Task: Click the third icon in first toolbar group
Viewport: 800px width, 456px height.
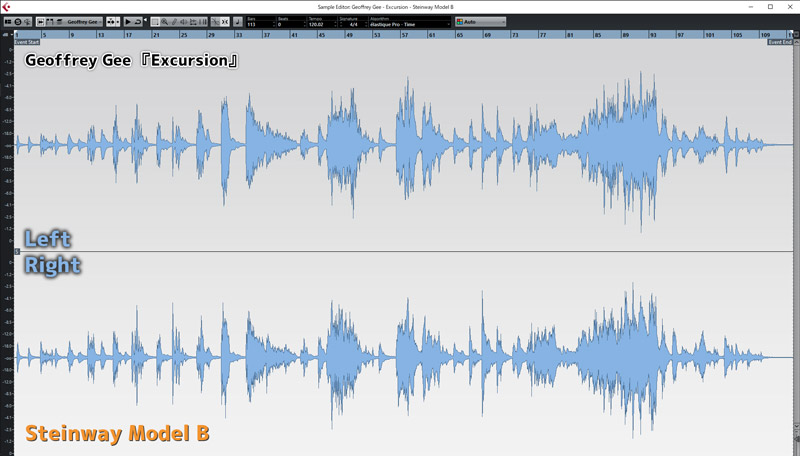Action: (x=27, y=22)
